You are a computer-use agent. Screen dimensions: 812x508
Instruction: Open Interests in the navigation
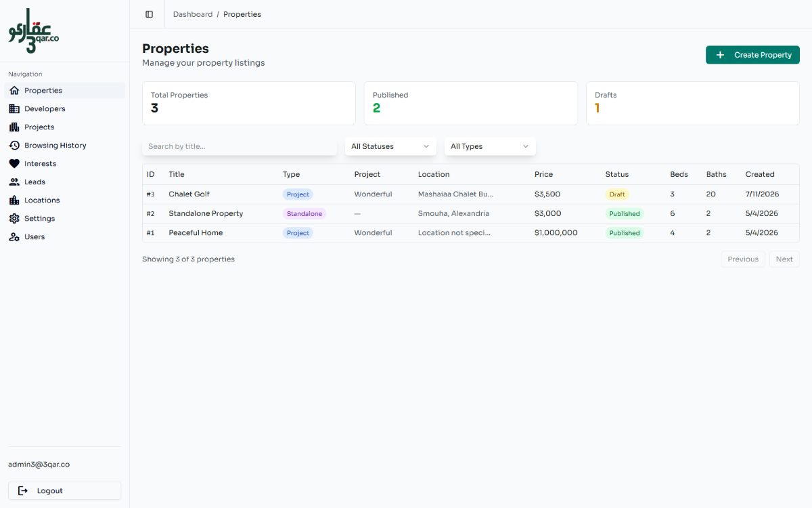tap(65, 163)
